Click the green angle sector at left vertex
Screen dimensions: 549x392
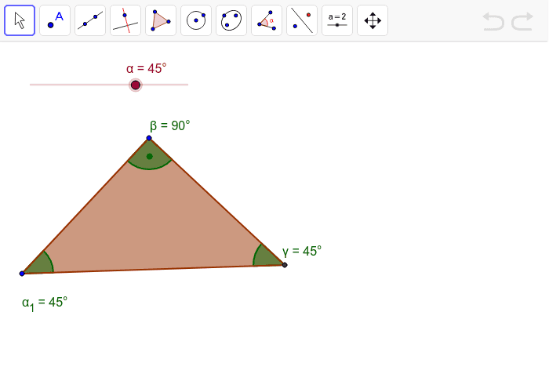click(x=41, y=265)
